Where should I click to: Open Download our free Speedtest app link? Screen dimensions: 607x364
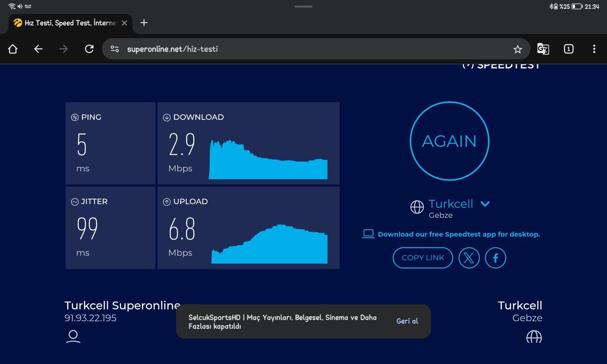(459, 234)
